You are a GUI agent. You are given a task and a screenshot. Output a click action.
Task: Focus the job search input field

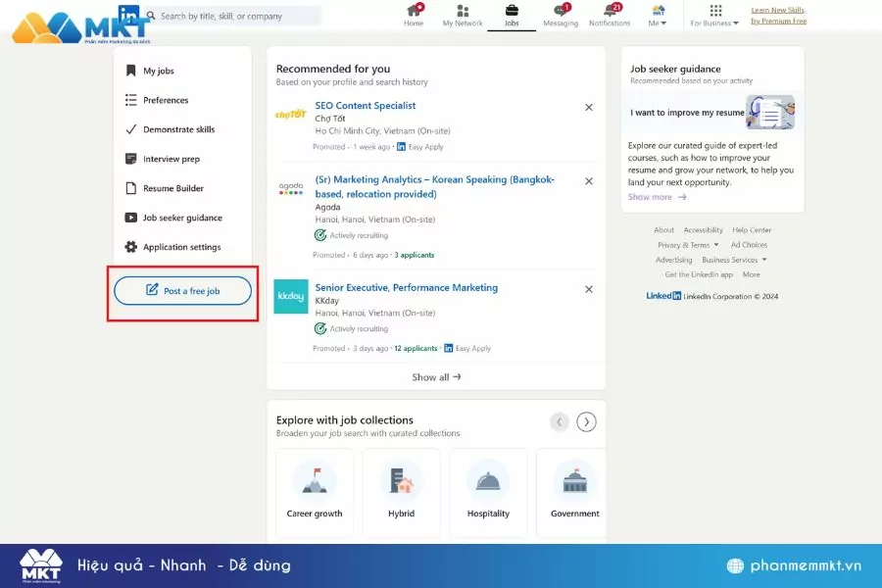pos(233,16)
